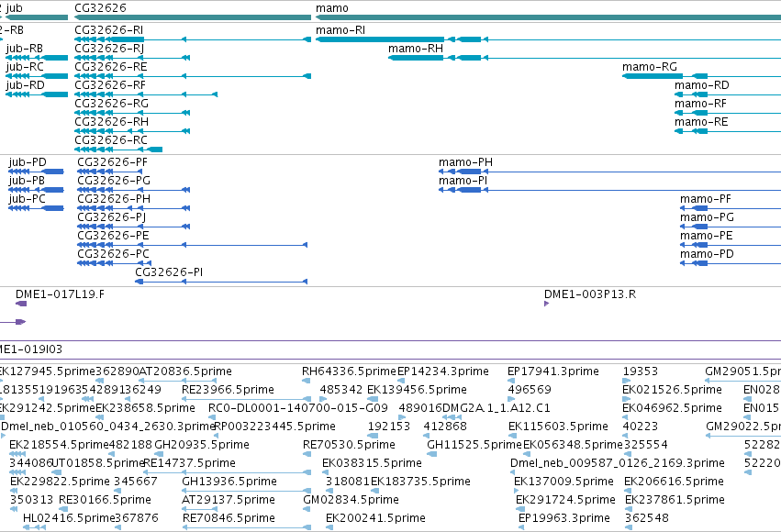Select transcript mamo-RG

(x=650, y=67)
